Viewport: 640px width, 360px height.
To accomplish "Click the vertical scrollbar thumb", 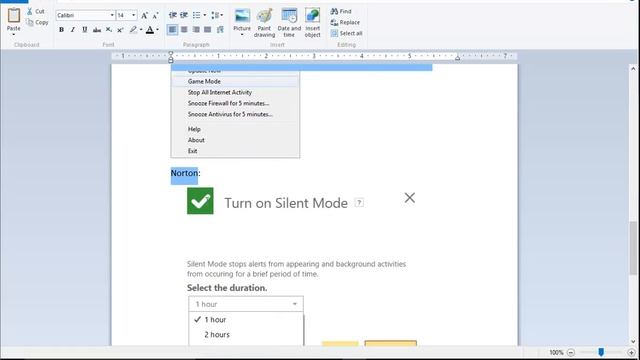I will pos(633,248).
